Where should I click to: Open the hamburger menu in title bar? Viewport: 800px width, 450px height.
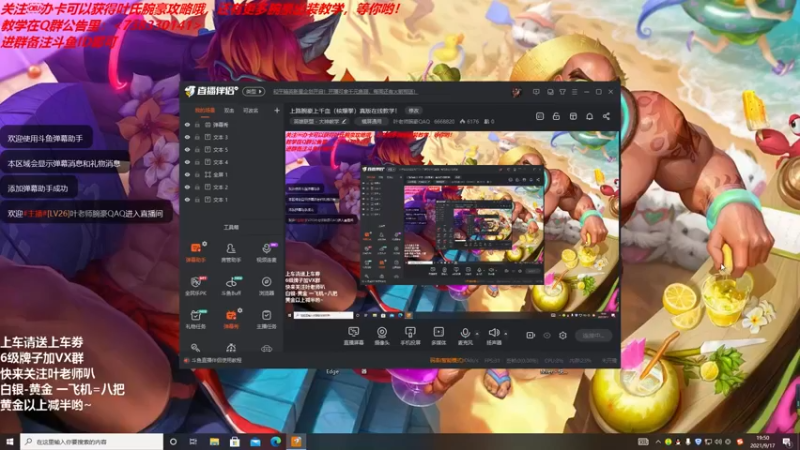click(x=574, y=92)
